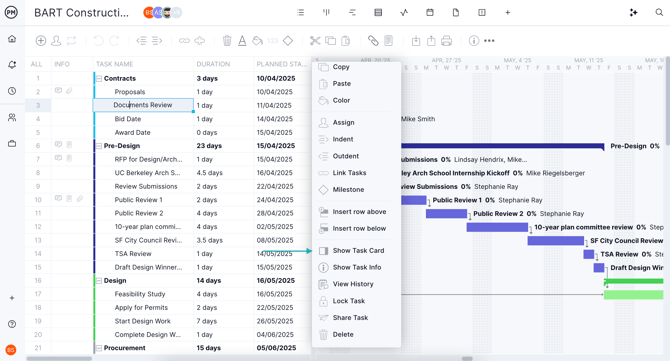Click the recent clock sidebar icon

tap(12, 91)
